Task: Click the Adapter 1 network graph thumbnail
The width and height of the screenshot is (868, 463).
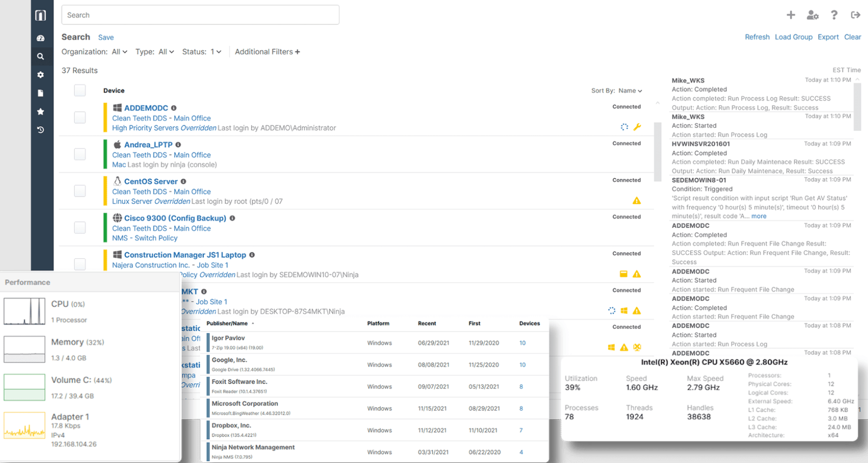Action: [x=24, y=425]
